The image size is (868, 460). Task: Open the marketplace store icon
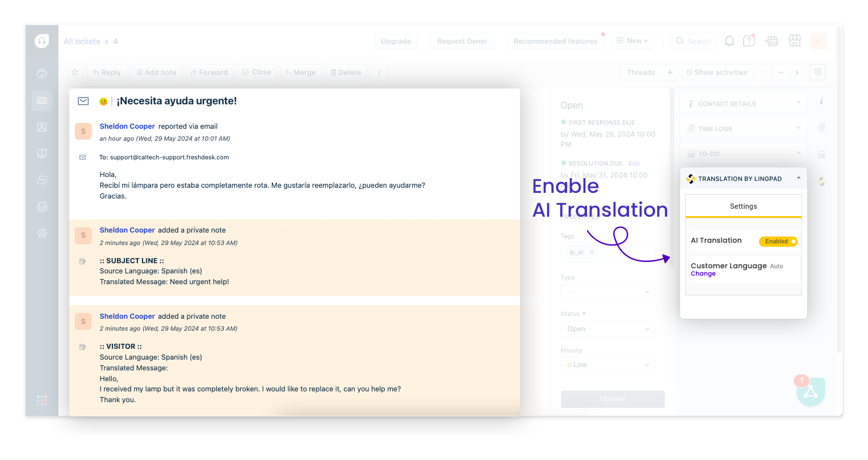coord(795,41)
